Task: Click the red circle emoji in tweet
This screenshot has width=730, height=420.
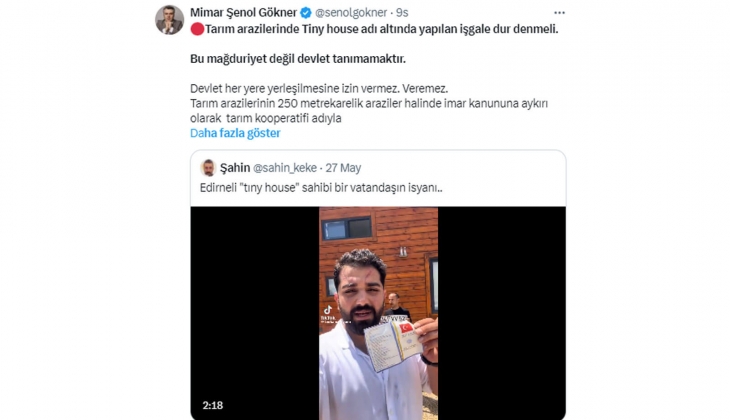Action: click(x=197, y=29)
